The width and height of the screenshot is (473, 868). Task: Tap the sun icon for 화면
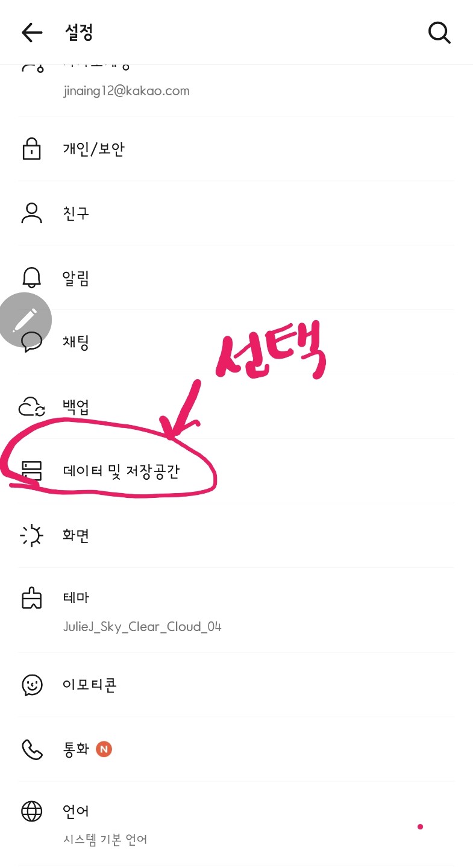click(32, 535)
